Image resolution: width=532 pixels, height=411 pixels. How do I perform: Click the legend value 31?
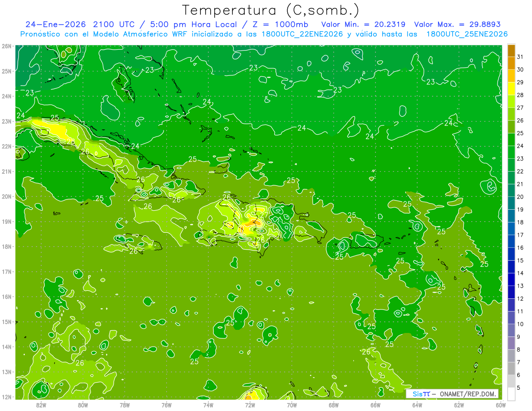tap(520, 57)
